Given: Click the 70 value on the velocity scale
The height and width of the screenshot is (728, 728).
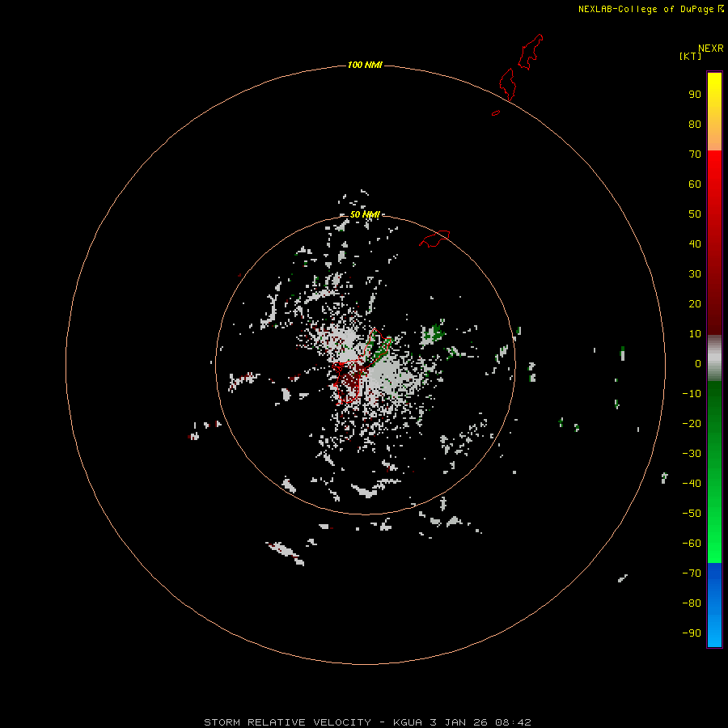Looking at the screenshot, I should point(695,154).
